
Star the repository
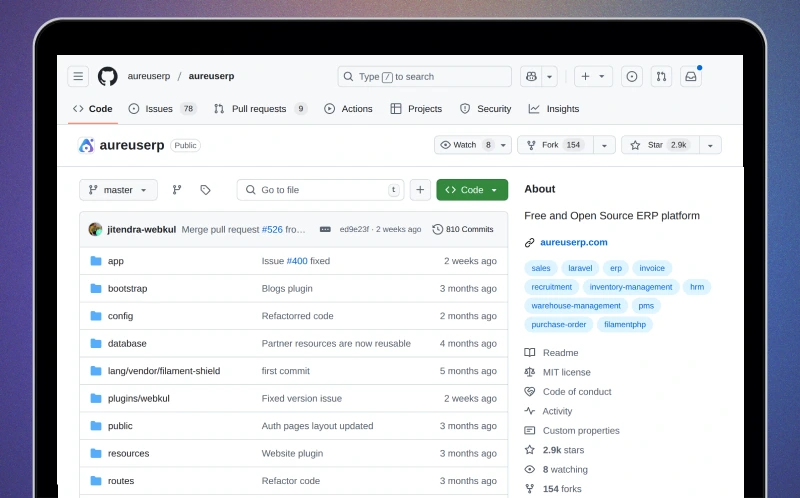[x=660, y=145]
